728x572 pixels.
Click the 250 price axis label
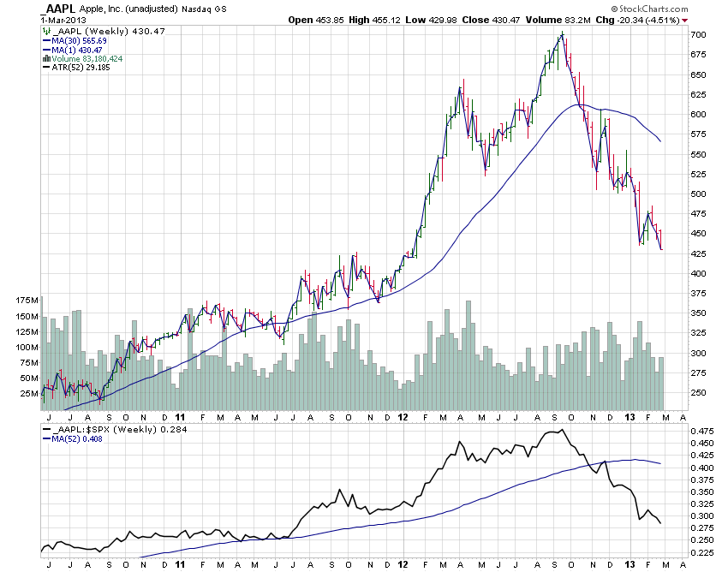(698, 393)
